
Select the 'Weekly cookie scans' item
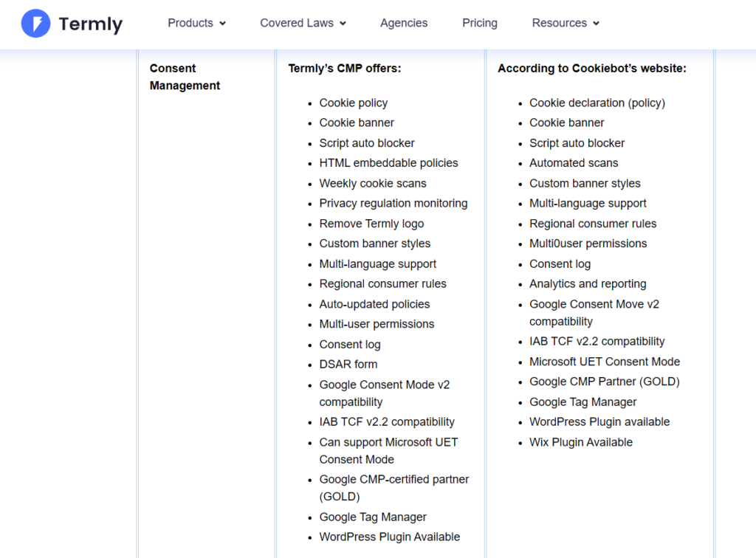(x=373, y=184)
